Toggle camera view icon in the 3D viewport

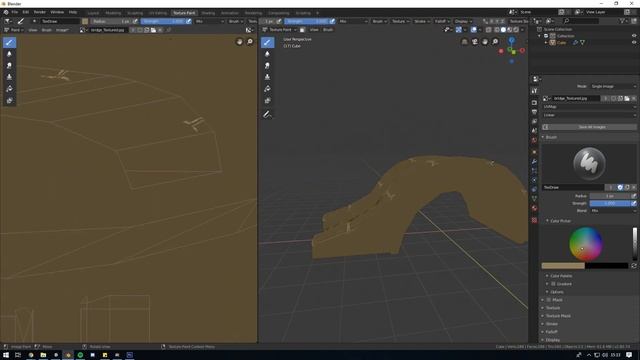(x=475, y=42)
